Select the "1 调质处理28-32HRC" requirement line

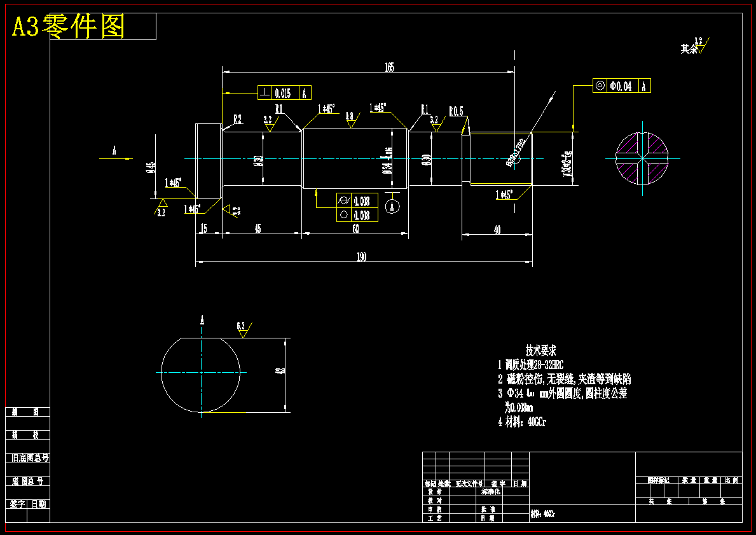click(530, 365)
